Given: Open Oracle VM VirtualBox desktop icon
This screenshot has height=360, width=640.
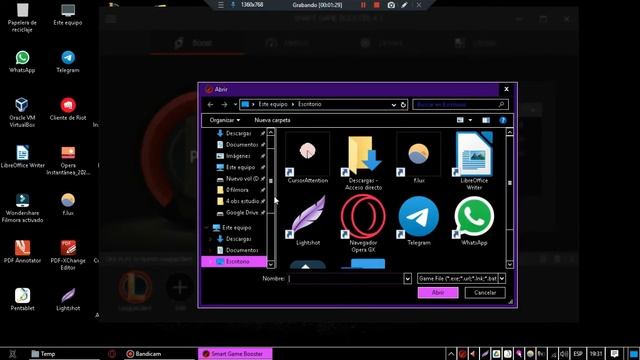Looking at the screenshot, I should 22,113.
